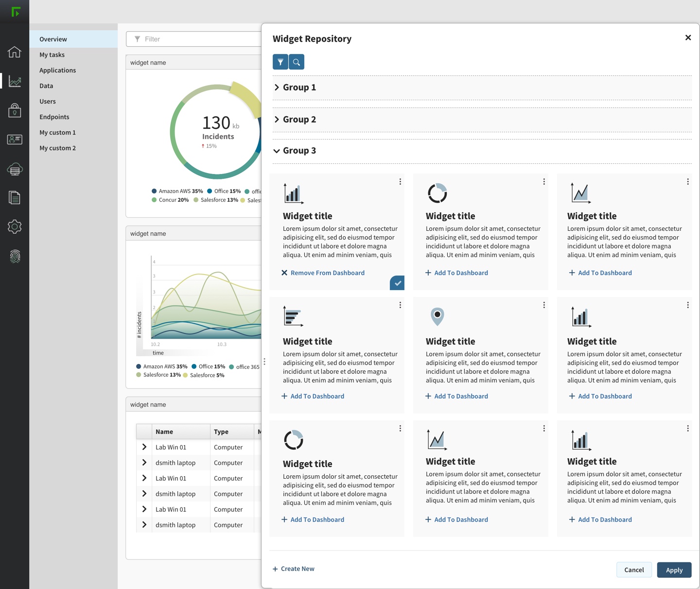Click the filter button in Widget Repository
Viewport: 700px width, 589px height.
point(280,62)
